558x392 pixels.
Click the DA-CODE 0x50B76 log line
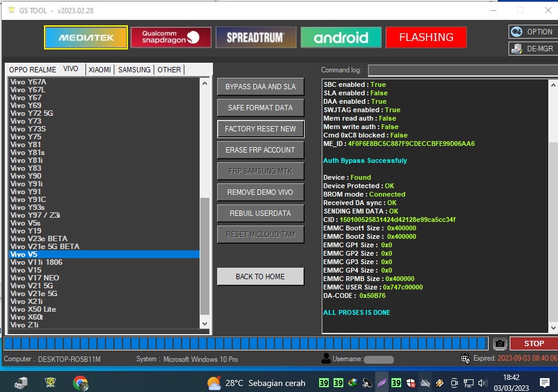pyautogui.click(x=354, y=296)
